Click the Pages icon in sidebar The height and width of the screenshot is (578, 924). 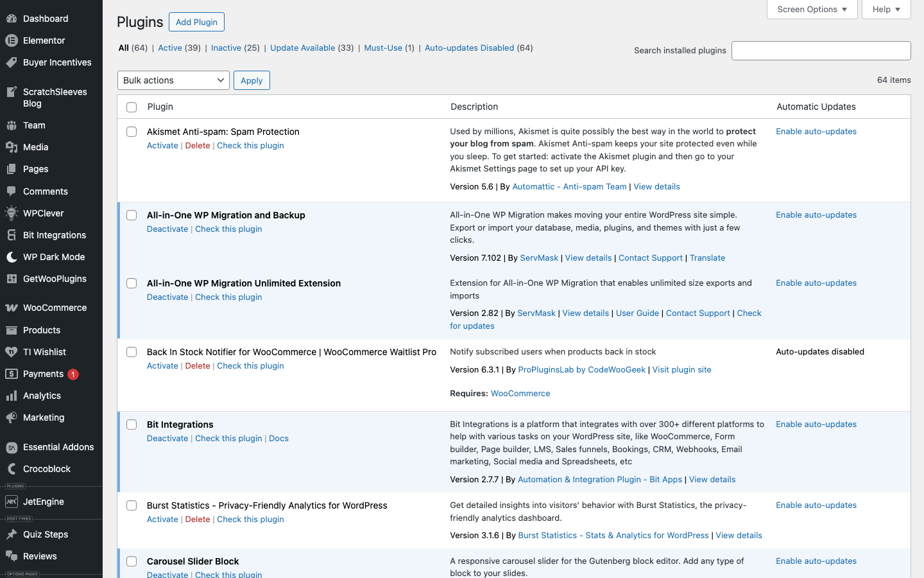click(12, 169)
